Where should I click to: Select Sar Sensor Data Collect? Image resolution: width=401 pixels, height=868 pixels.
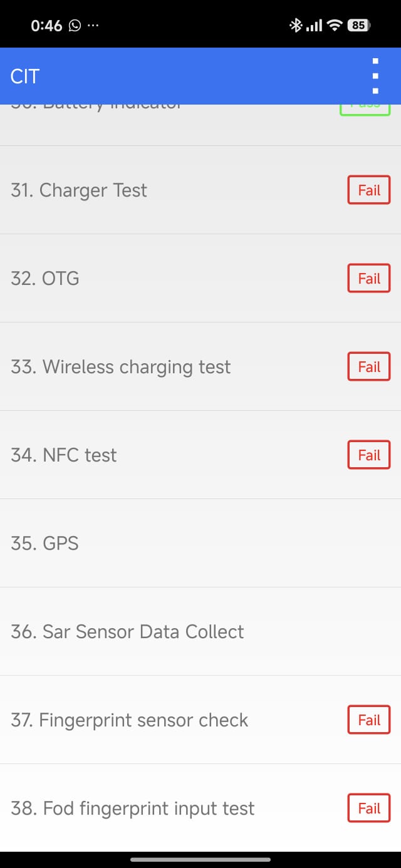127,632
